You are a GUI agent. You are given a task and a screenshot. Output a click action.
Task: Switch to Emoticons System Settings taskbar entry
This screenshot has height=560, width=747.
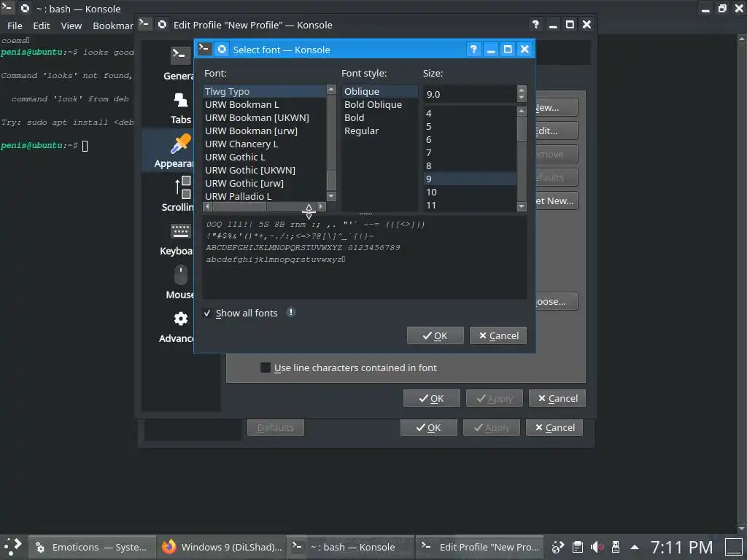click(x=93, y=547)
